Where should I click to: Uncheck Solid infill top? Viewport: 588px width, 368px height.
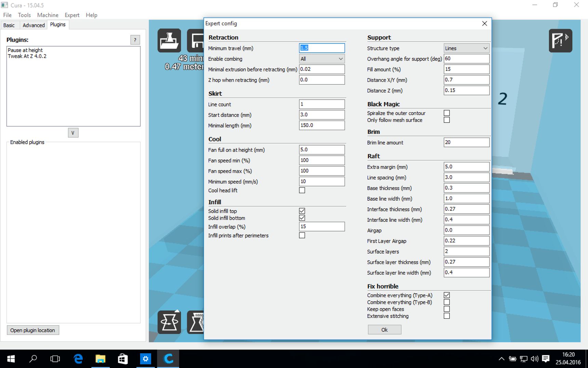point(302,211)
